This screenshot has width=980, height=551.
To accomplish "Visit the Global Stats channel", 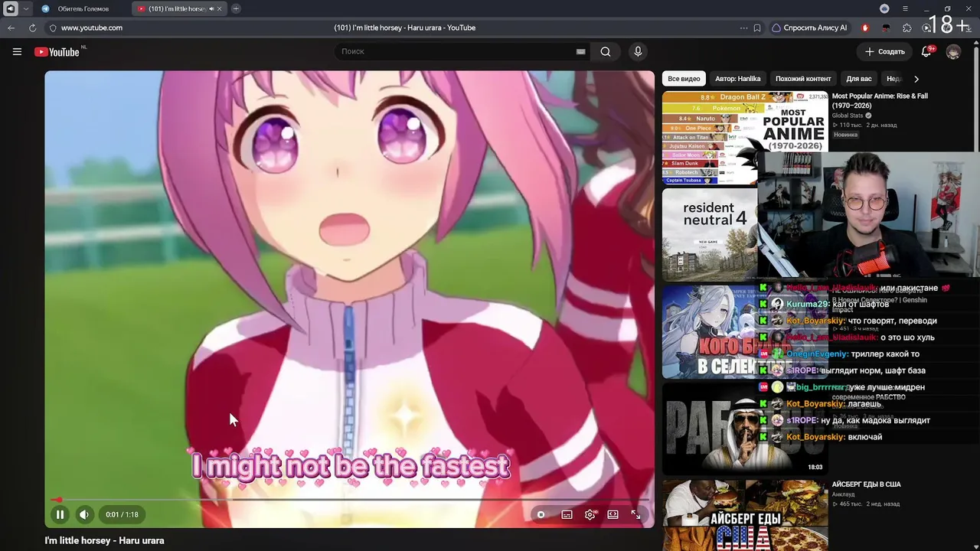I will (848, 116).
